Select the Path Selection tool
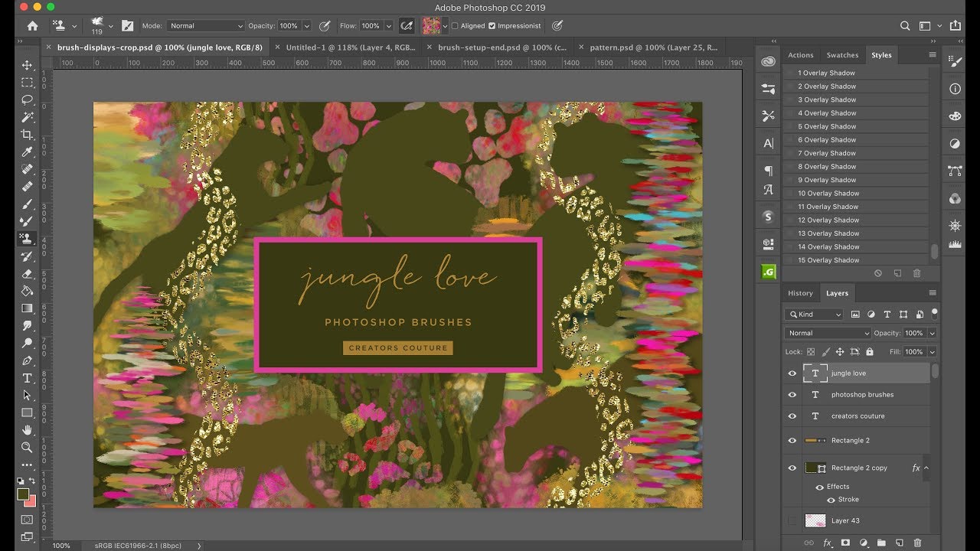The height and width of the screenshot is (551, 980). pos(28,395)
